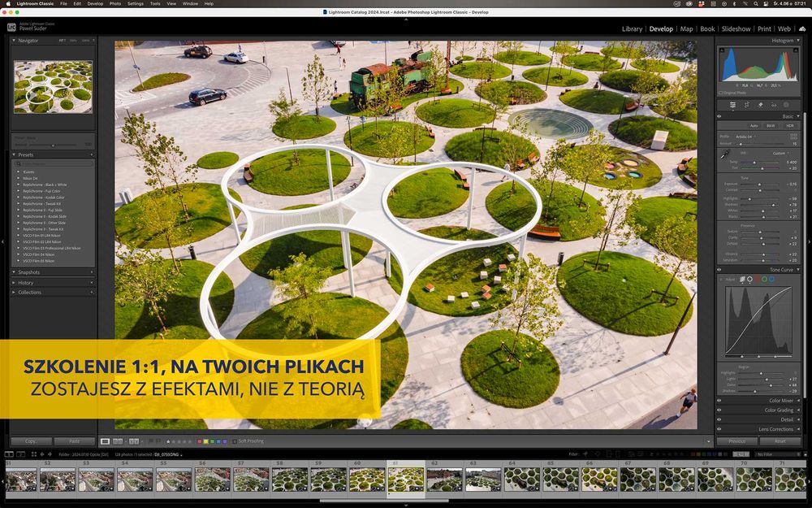Switch to Before/After view in toolbar
812x508 pixels.
134,441
